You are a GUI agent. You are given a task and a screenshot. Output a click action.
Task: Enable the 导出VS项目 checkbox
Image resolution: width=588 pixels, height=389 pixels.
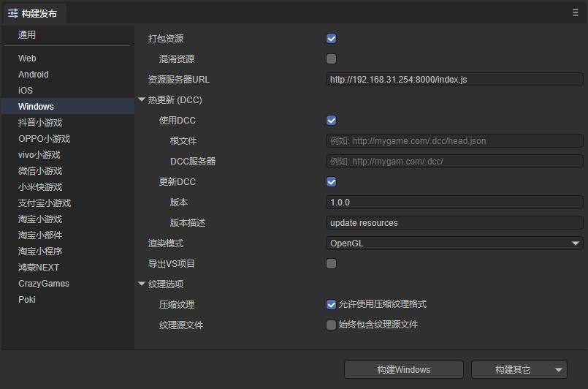tap(332, 264)
